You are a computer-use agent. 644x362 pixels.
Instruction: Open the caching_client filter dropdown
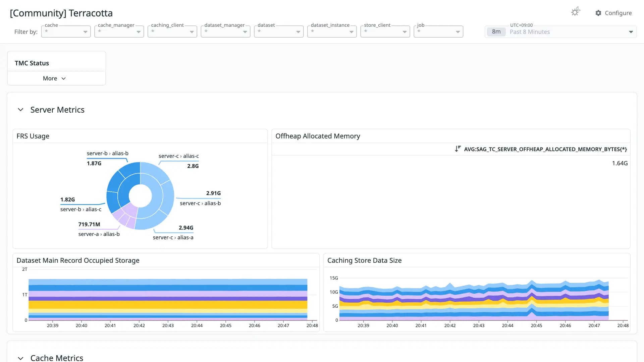click(172, 32)
